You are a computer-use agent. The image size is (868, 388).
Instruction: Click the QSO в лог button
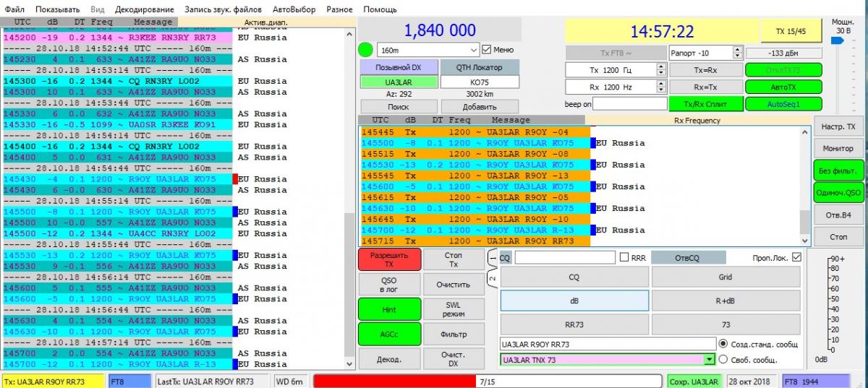pyautogui.click(x=388, y=285)
